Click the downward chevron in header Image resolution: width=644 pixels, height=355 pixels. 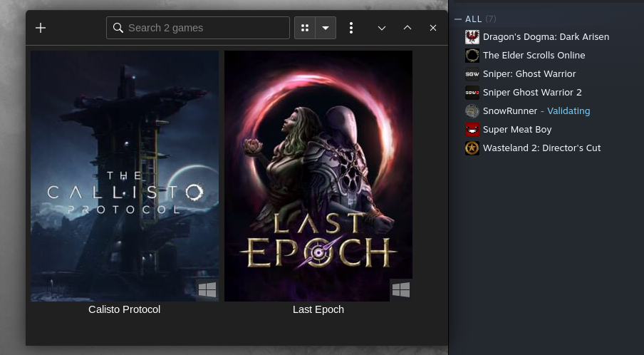[x=382, y=28]
